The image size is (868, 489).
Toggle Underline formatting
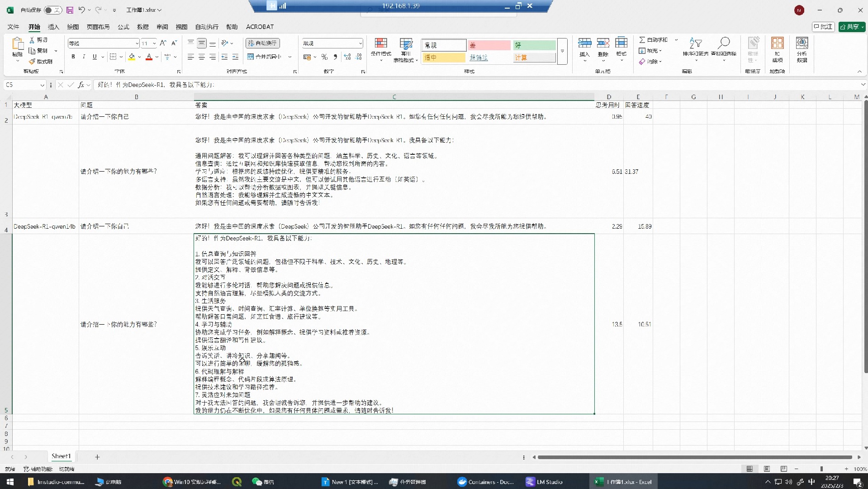coord(95,57)
